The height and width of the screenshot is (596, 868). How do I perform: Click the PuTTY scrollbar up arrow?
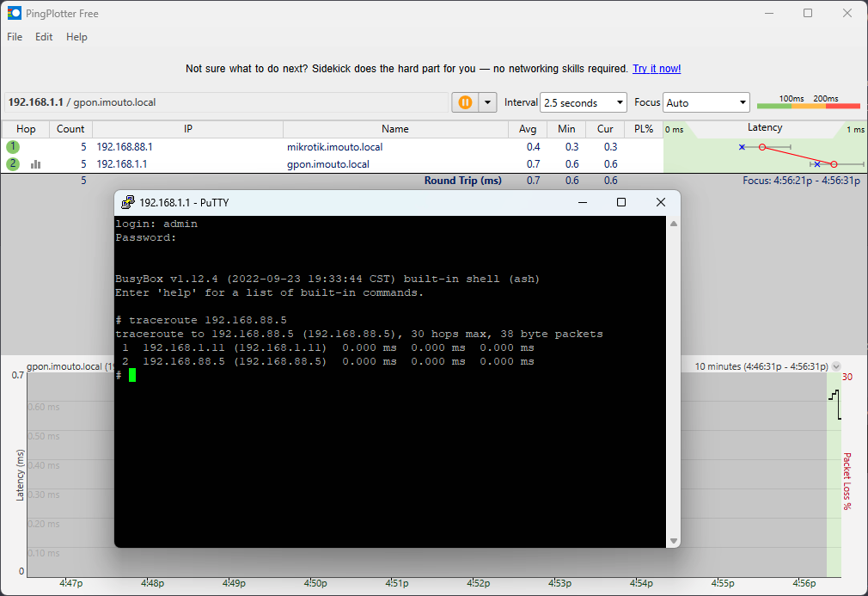pos(674,224)
